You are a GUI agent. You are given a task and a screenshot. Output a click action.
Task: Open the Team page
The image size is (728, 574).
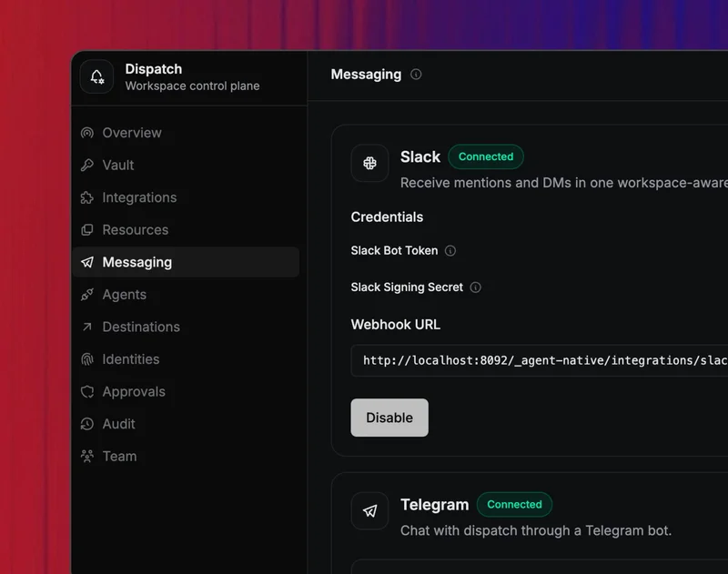coord(119,457)
